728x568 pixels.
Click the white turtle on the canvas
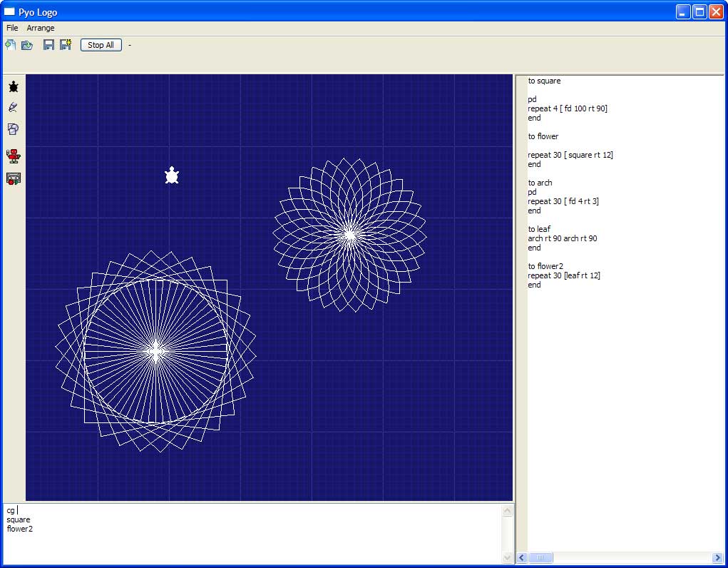172,176
